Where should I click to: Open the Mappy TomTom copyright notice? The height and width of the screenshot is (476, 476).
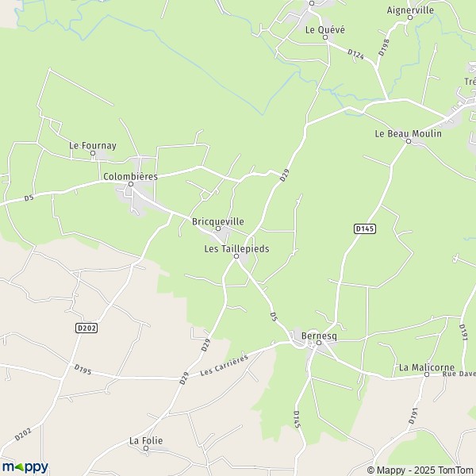click(421, 470)
